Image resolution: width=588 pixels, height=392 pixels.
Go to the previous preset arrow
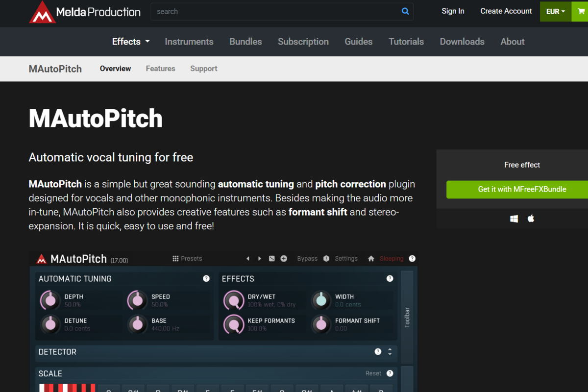(x=248, y=259)
